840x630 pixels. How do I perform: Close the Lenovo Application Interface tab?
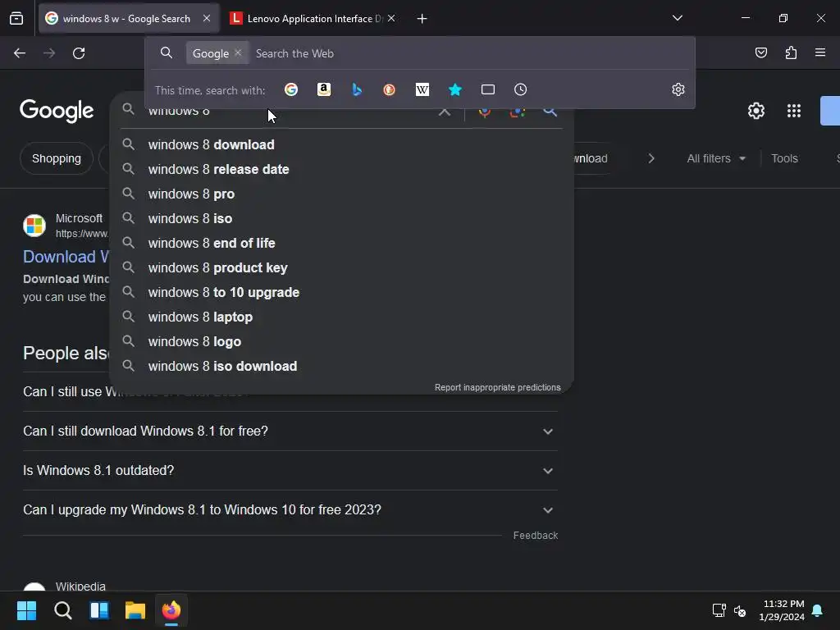tap(391, 18)
